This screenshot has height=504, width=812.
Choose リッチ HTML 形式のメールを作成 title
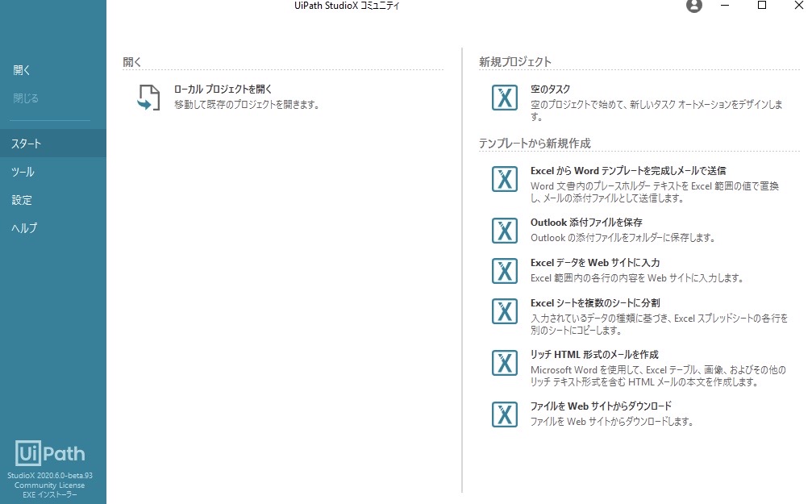(594, 354)
